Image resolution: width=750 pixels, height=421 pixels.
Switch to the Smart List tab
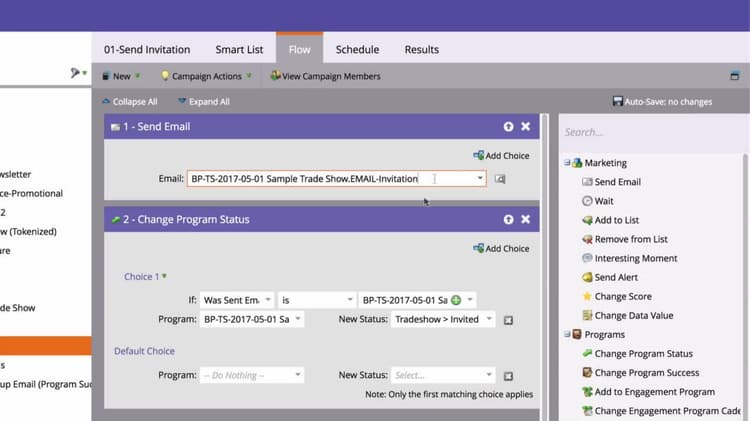click(x=239, y=49)
